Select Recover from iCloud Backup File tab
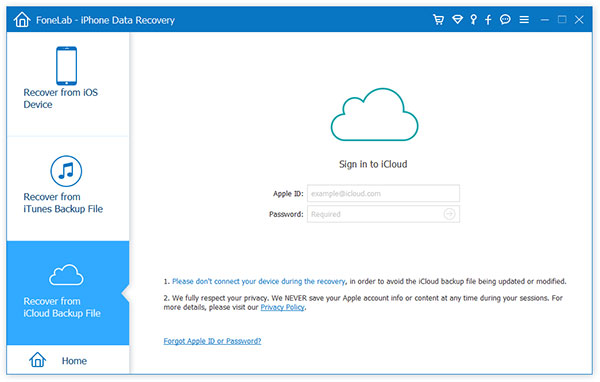 pos(68,293)
